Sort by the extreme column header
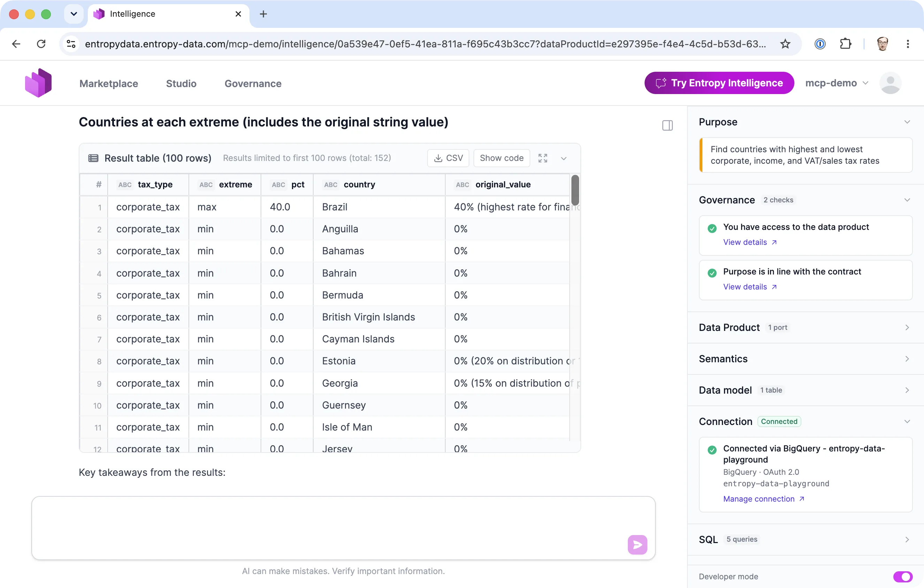 224,185
